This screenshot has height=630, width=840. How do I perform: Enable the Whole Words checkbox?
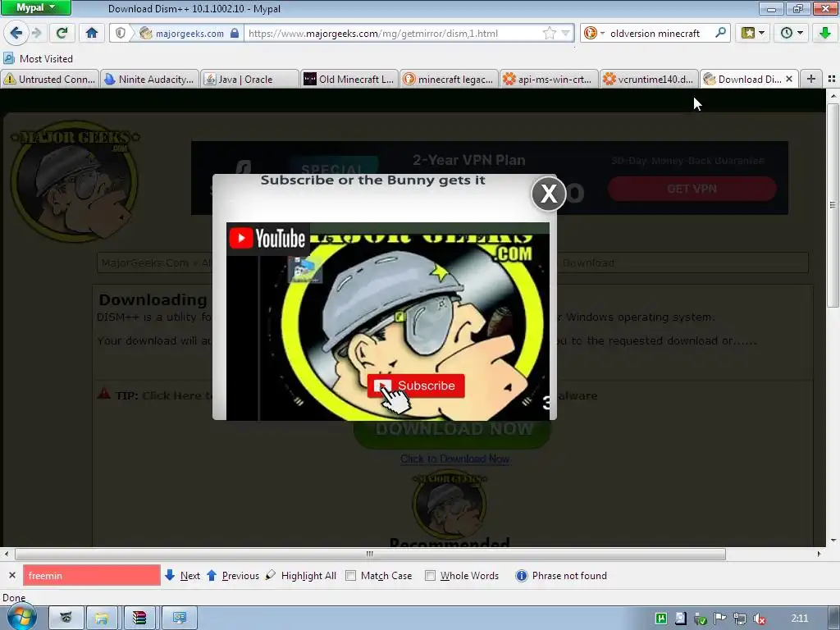430,575
